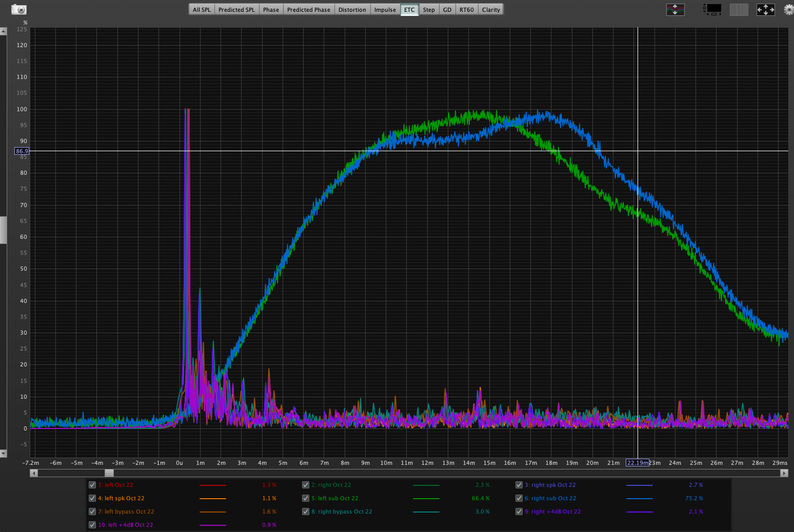The height and width of the screenshot is (532, 794).
Task: Select the Distortion tab
Action: coord(352,10)
